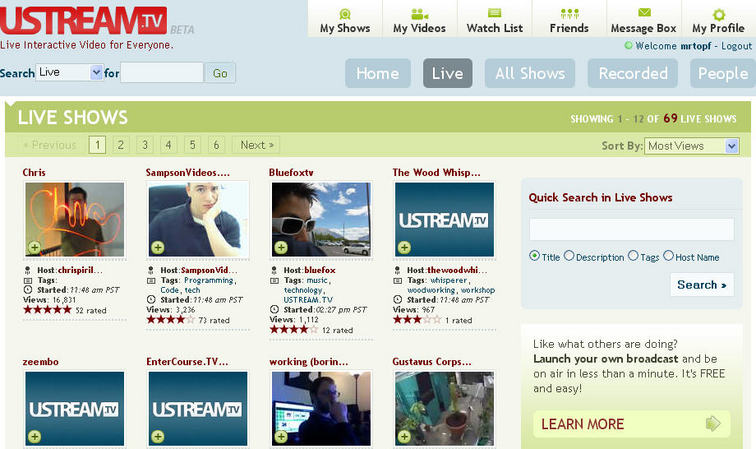
Task: Click the arrow icon on Learn More banner
Action: pyautogui.click(x=713, y=424)
